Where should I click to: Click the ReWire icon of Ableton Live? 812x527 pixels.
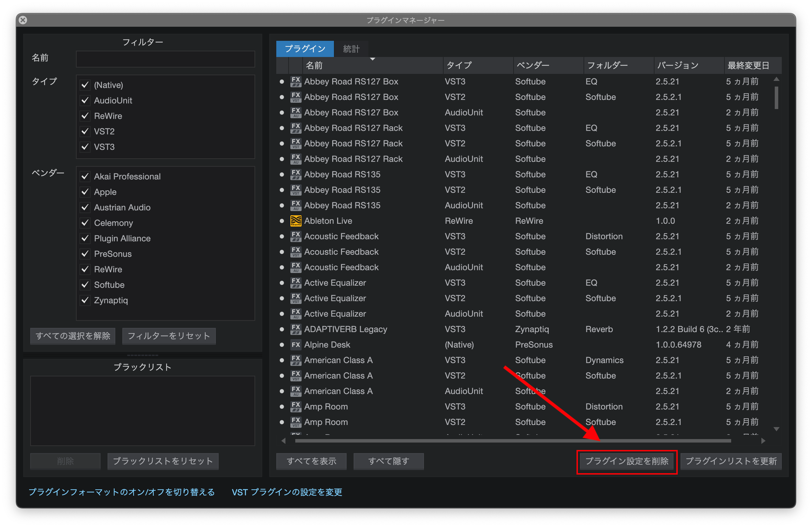(x=296, y=221)
